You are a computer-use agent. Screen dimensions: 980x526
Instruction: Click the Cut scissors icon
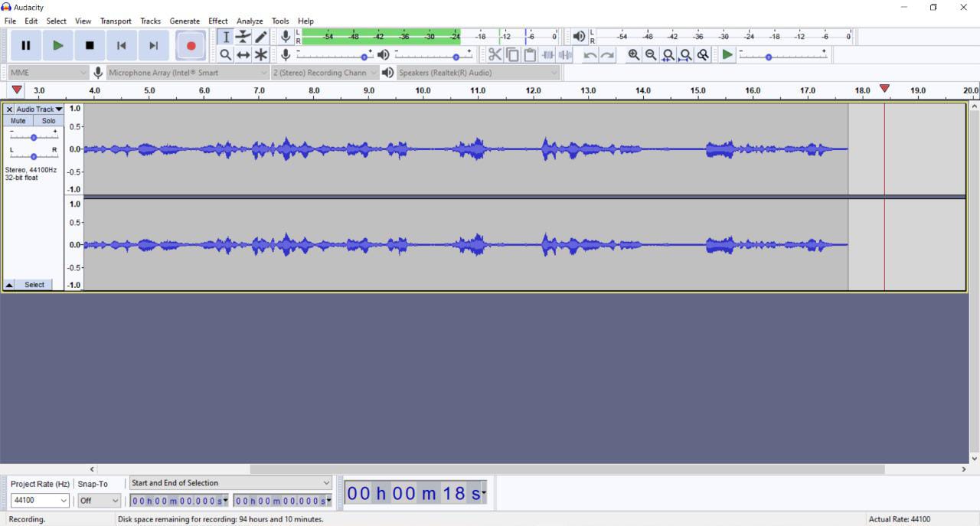click(x=495, y=55)
